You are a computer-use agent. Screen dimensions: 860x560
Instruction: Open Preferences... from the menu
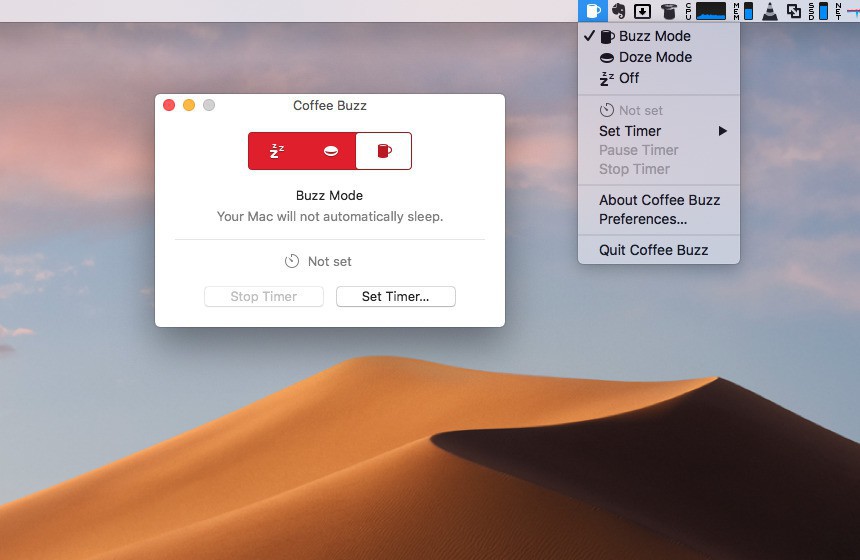[x=659, y=219]
